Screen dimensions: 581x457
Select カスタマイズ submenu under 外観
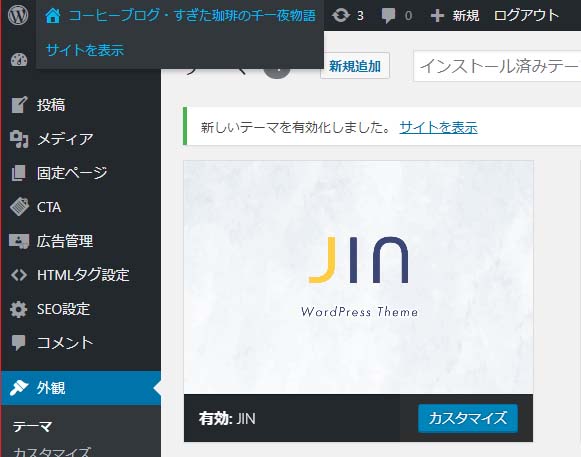pos(52,451)
